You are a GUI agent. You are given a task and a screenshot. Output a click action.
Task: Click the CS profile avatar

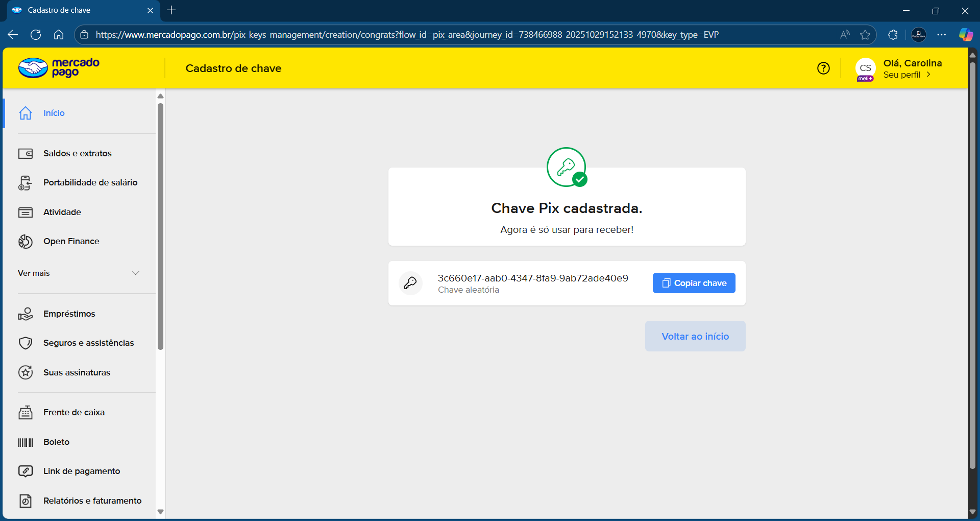click(x=865, y=68)
